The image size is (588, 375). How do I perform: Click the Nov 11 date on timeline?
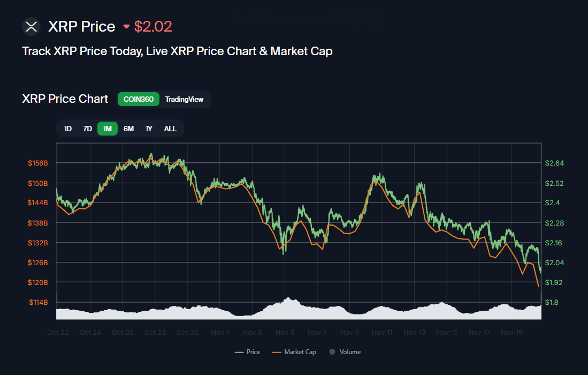[382, 332]
